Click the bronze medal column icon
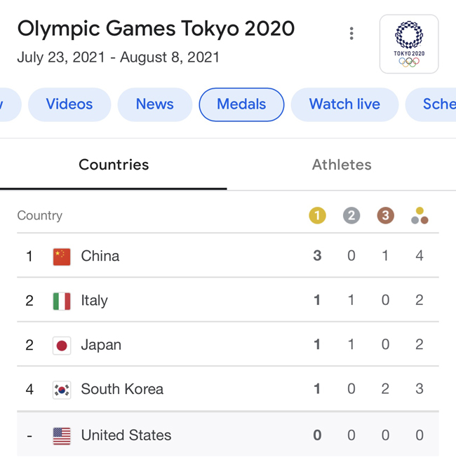The width and height of the screenshot is (456, 476). point(386,215)
